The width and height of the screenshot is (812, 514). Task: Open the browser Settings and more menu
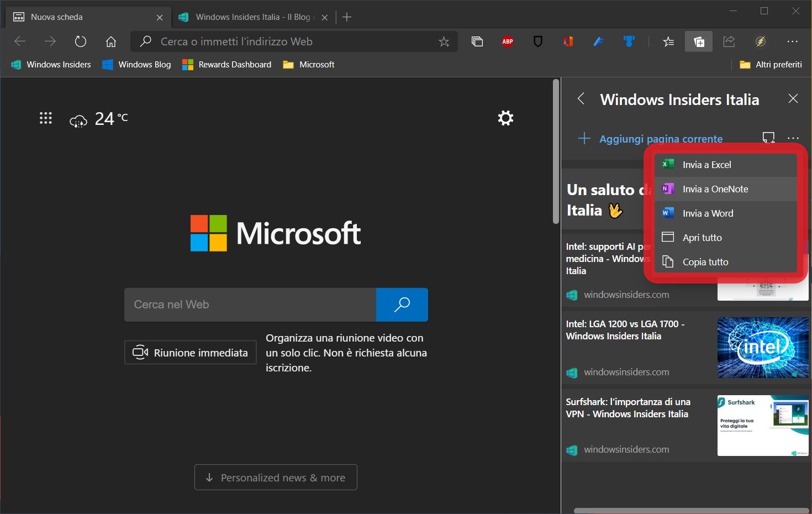(793, 41)
